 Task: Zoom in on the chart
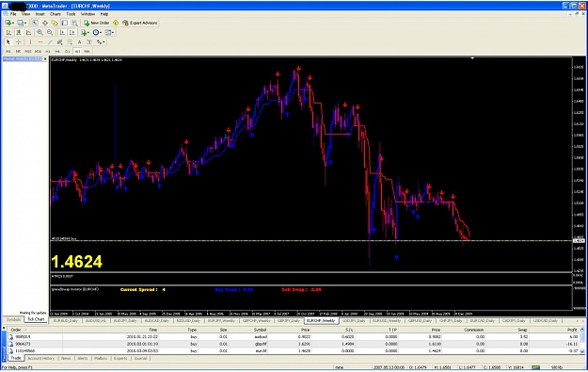tap(40, 32)
